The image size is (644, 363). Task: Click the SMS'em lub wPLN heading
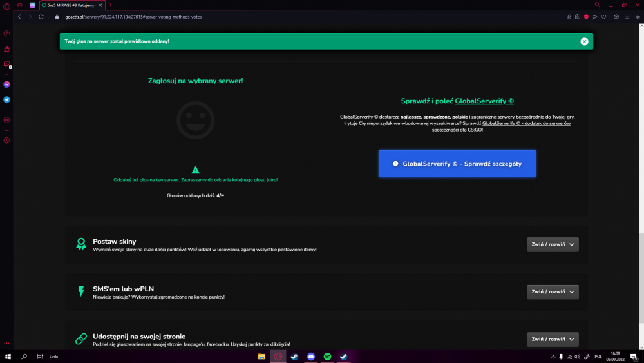tap(123, 289)
